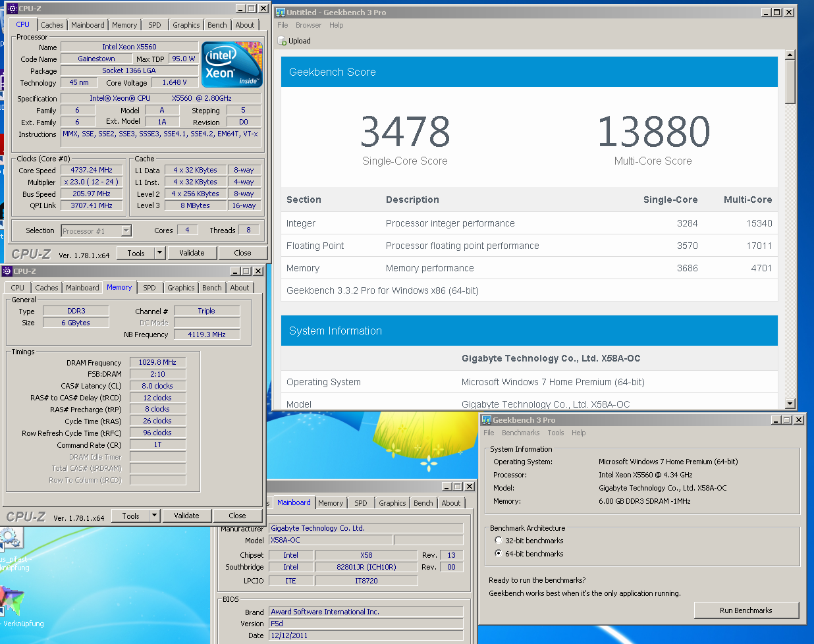Viewport: 814px width, 644px height.
Task: Click the Memory performance row in results
Action: click(x=529, y=268)
